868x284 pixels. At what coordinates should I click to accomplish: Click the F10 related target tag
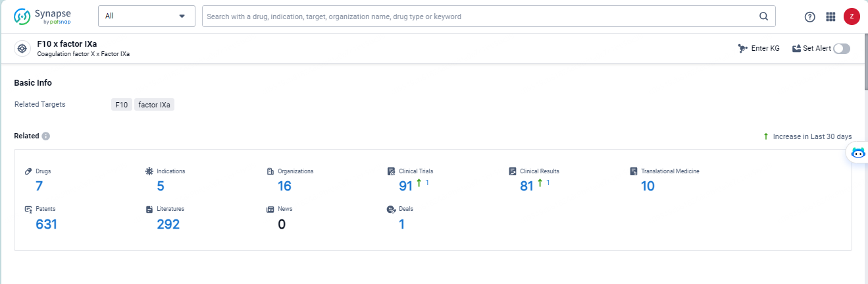[x=121, y=105]
